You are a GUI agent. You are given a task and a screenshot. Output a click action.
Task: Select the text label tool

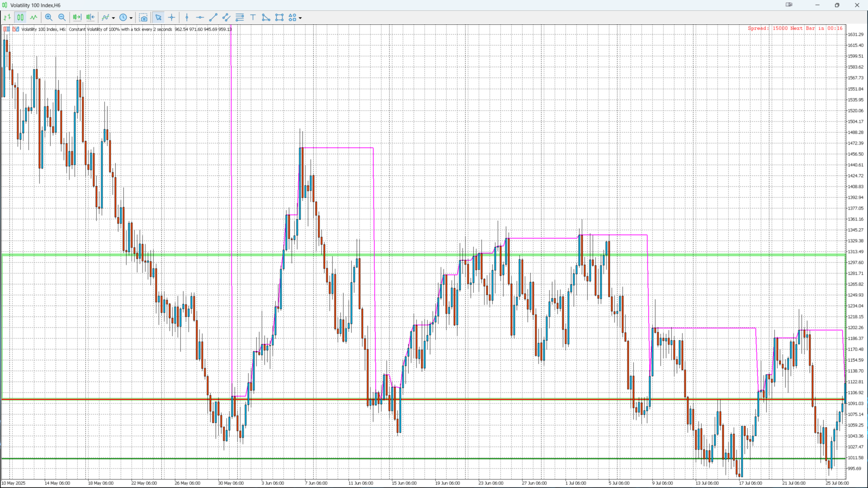point(253,18)
